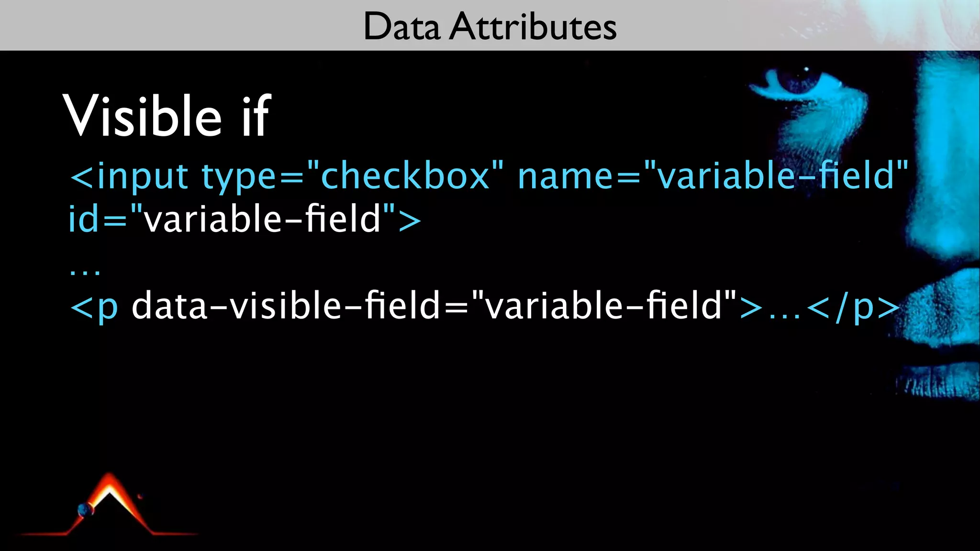Click the small planet beside the pyramid
The width and height of the screenshot is (980, 551).
[86, 510]
